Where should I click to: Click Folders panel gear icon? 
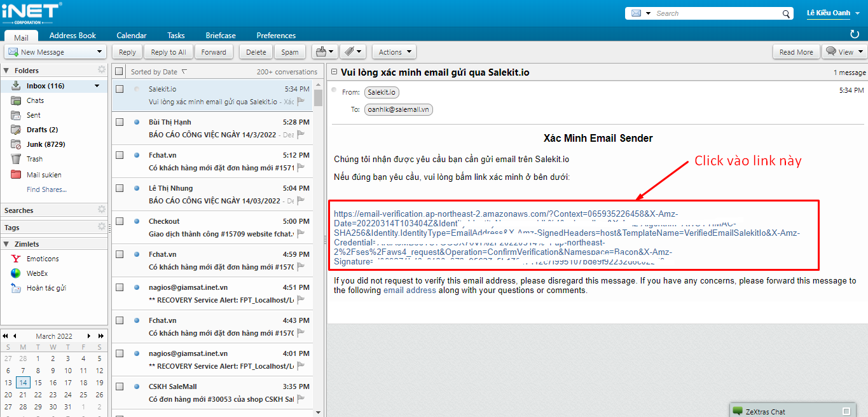(x=101, y=70)
